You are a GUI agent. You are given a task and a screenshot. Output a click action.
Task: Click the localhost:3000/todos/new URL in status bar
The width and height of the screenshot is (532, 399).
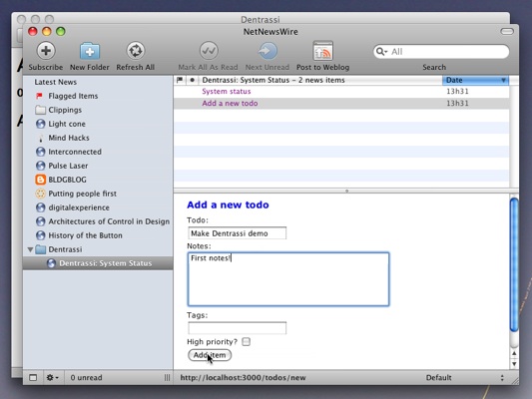coord(243,378)
